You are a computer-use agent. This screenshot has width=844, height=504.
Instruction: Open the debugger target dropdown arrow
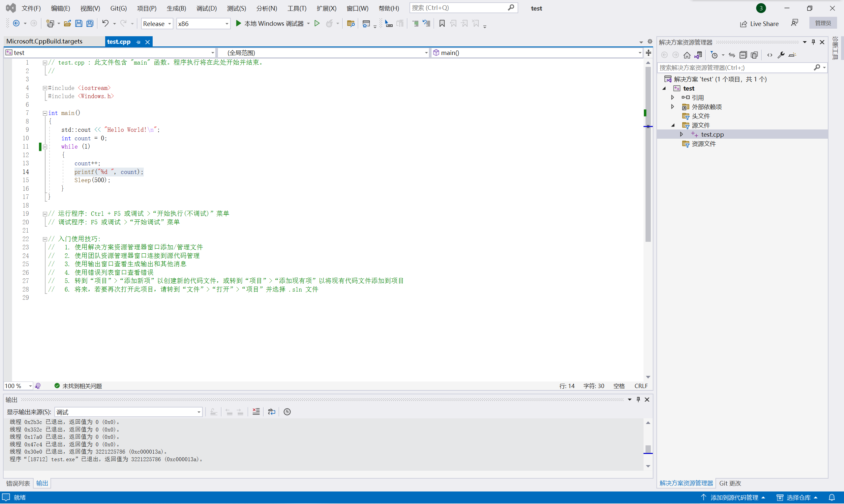[x=308, y=23]
